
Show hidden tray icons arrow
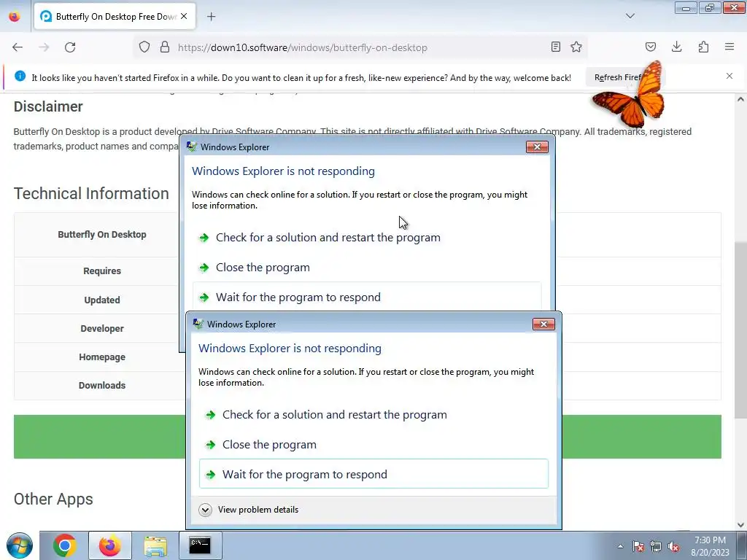tap(620, 546)
